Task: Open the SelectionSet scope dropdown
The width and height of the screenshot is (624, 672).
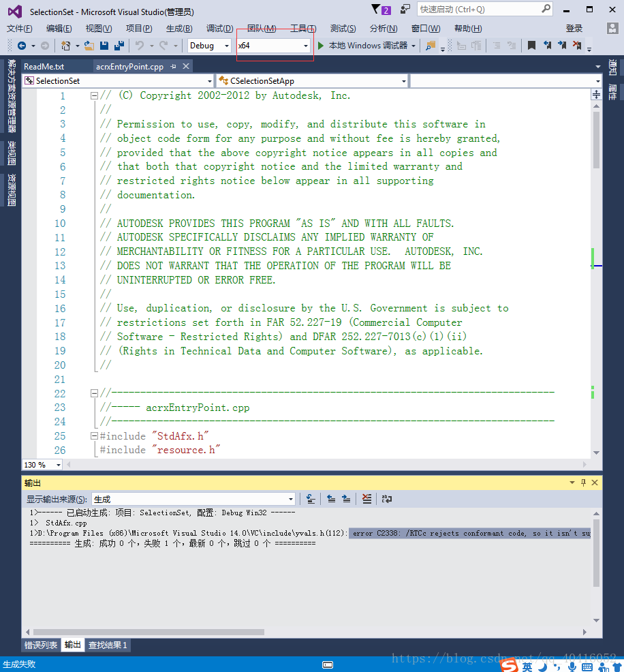Action: (x=119, y=81)
